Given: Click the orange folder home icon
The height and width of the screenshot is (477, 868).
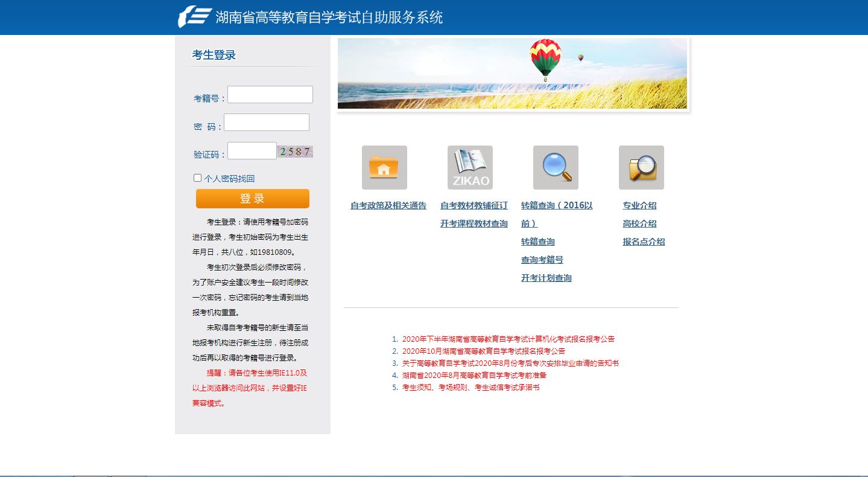Looking at the screenshot, I should tap(384, 167).
